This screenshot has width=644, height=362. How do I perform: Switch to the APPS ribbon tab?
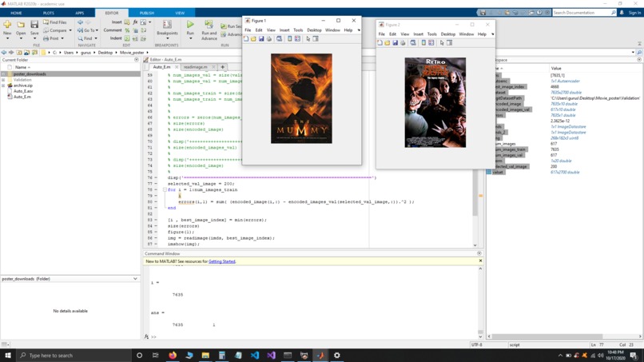80,13
